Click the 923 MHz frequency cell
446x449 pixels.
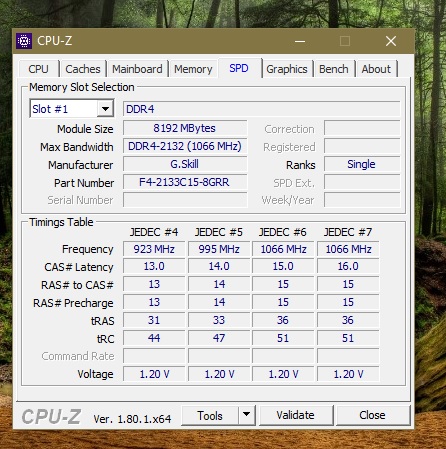pos(154,249)
